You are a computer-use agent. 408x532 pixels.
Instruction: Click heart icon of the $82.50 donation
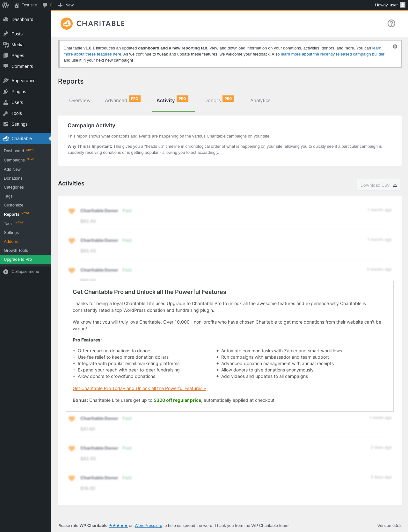point(72,448)
